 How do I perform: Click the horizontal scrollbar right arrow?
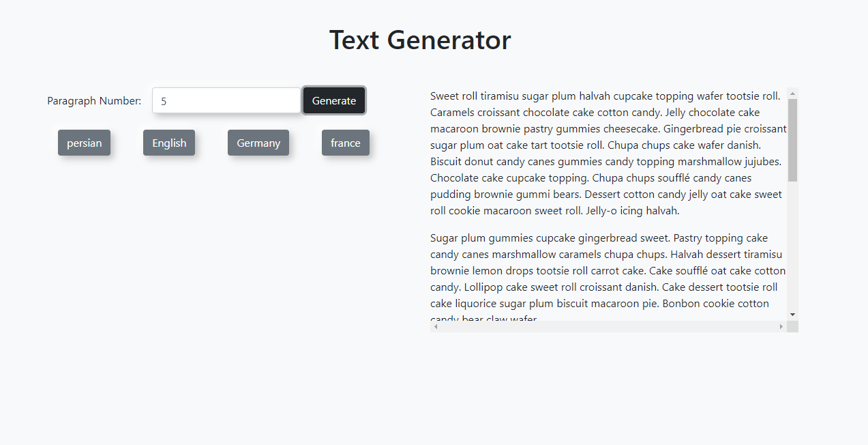point(781,327)
